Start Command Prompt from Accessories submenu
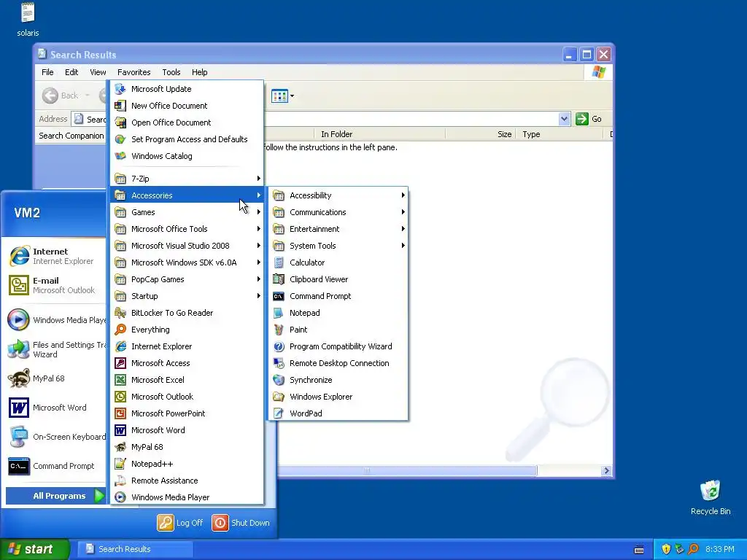This screenshot has height=560, width=747. coord(338,296)
